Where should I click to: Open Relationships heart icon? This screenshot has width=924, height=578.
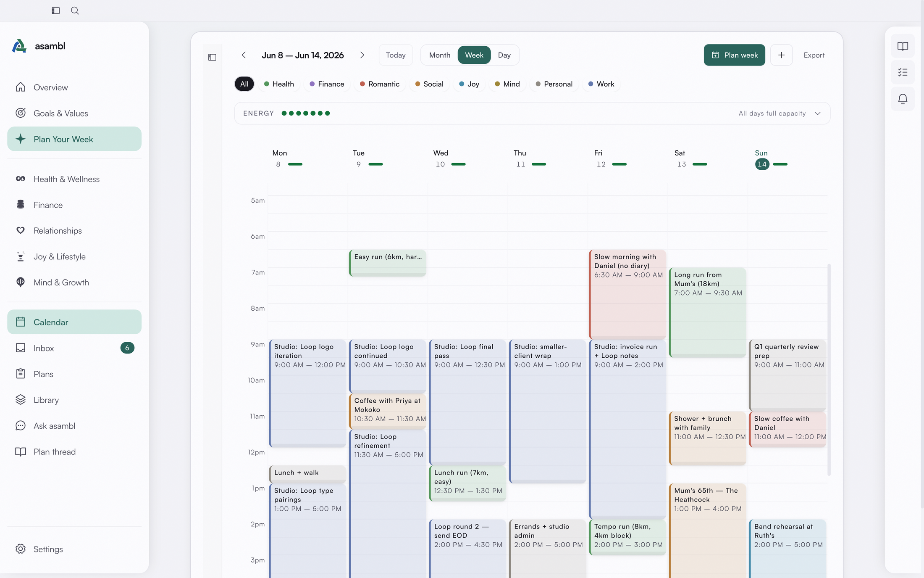(x=20, y=230)
